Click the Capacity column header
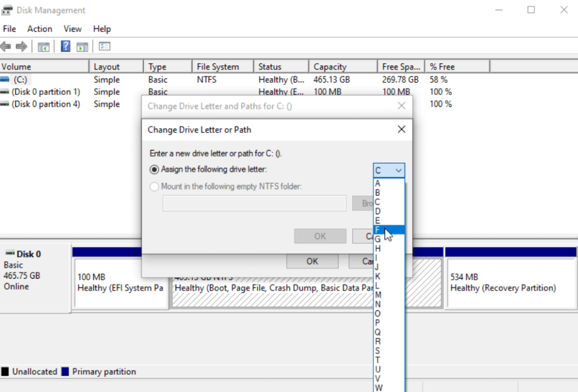This screenshot has width=578, height=392. pyautogui.click(x=330, y=67)
